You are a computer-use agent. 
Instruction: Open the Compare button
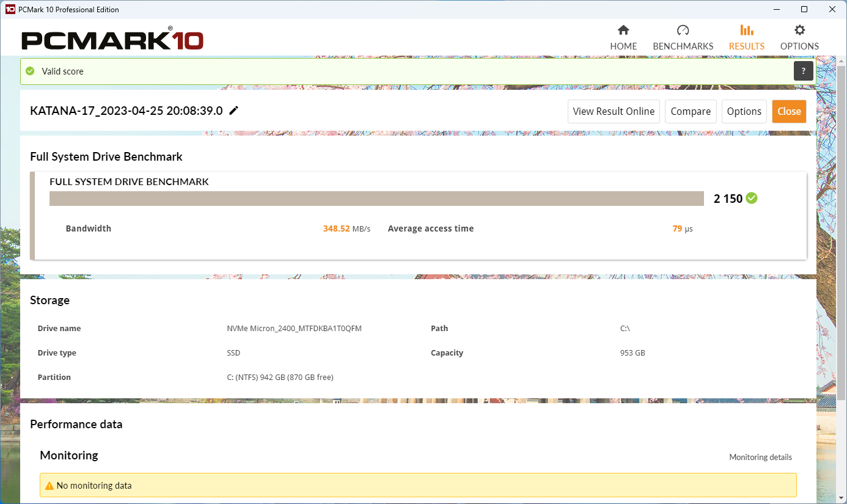coord(691,111)
